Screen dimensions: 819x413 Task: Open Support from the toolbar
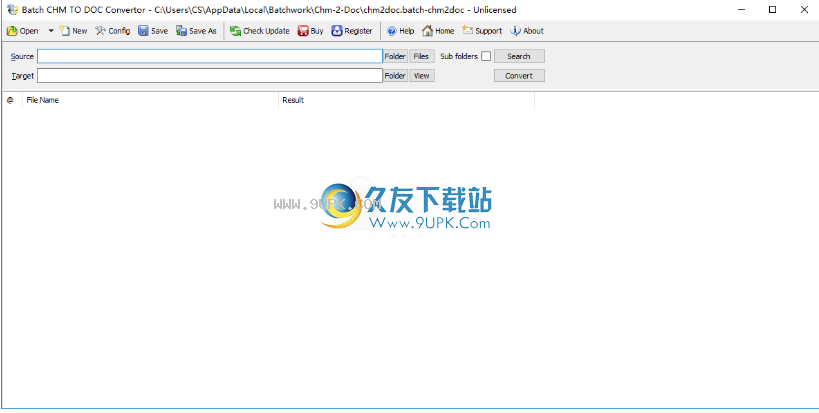(482, 31)
